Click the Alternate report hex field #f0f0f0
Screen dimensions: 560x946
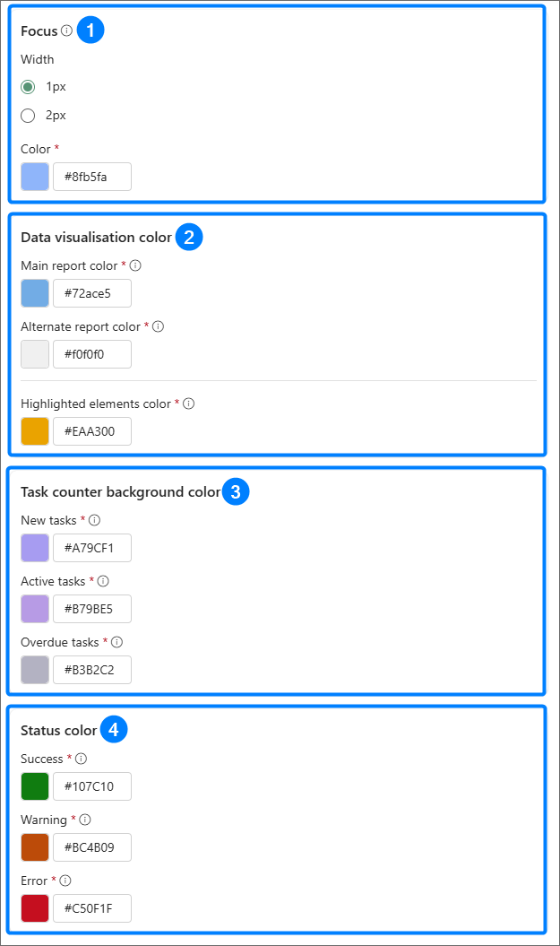[92, 354]
